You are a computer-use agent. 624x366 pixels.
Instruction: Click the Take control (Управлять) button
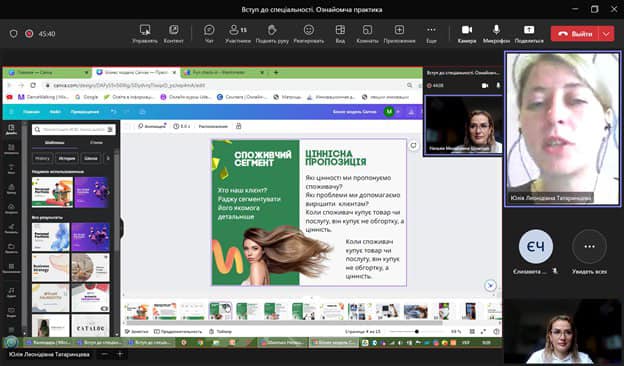click(145, 34)
